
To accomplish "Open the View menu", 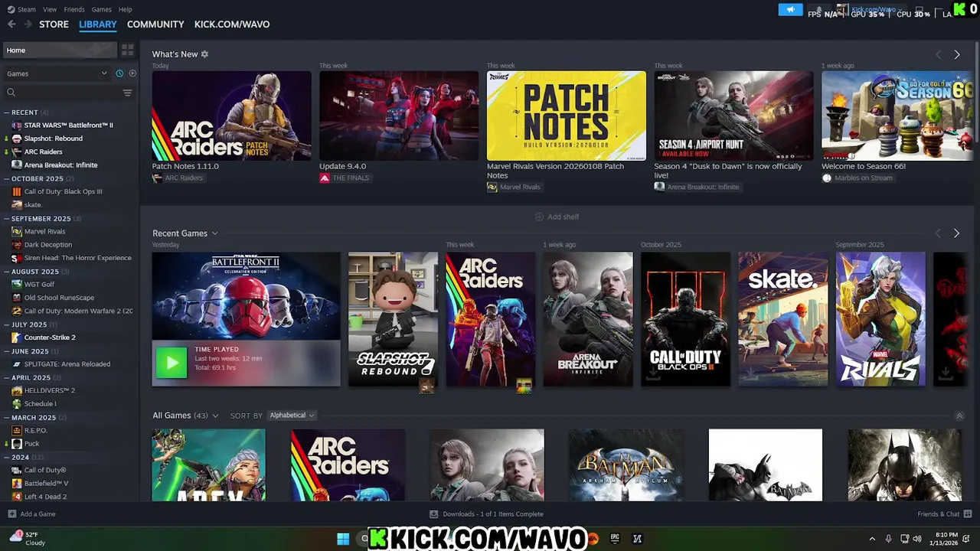I will [50, 9].
